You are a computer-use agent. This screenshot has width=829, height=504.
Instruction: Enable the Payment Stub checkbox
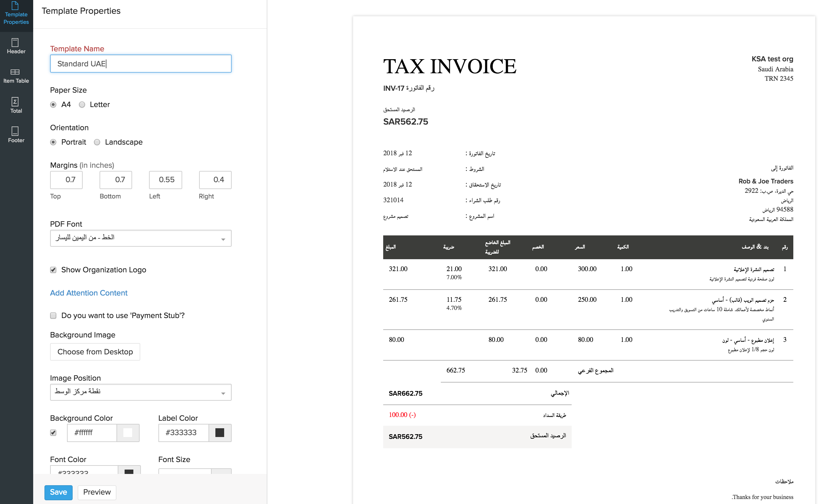[53, 316]
